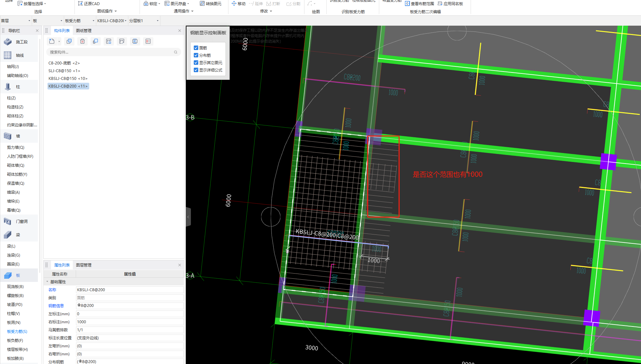
Task: Click the new component icon in 构件列表
Action: 52,41
